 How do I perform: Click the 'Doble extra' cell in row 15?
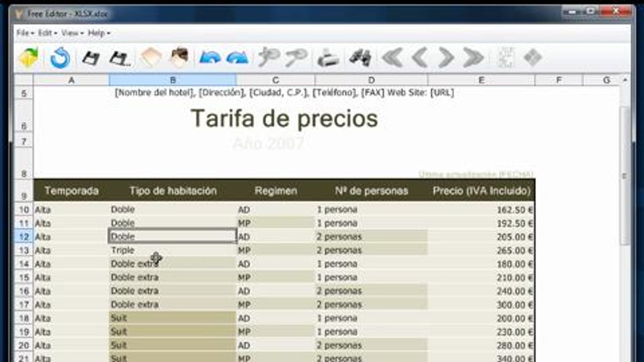pos(173,278)
